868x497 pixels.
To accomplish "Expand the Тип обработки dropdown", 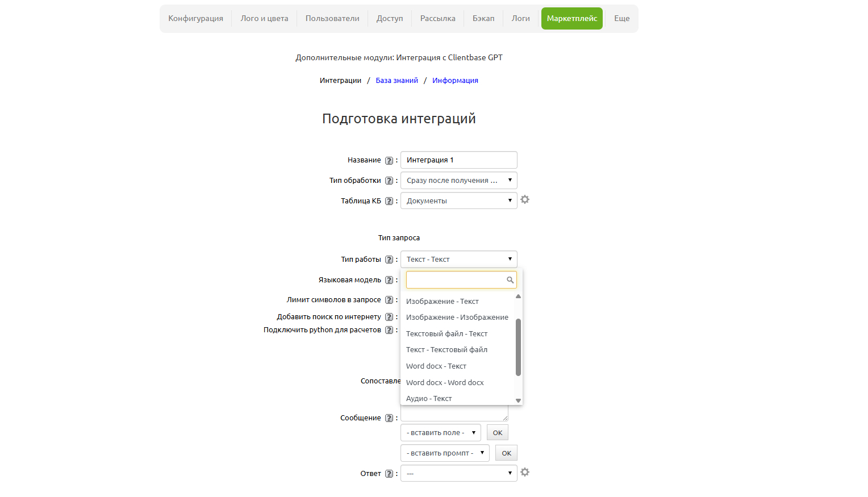I will 459,180.
